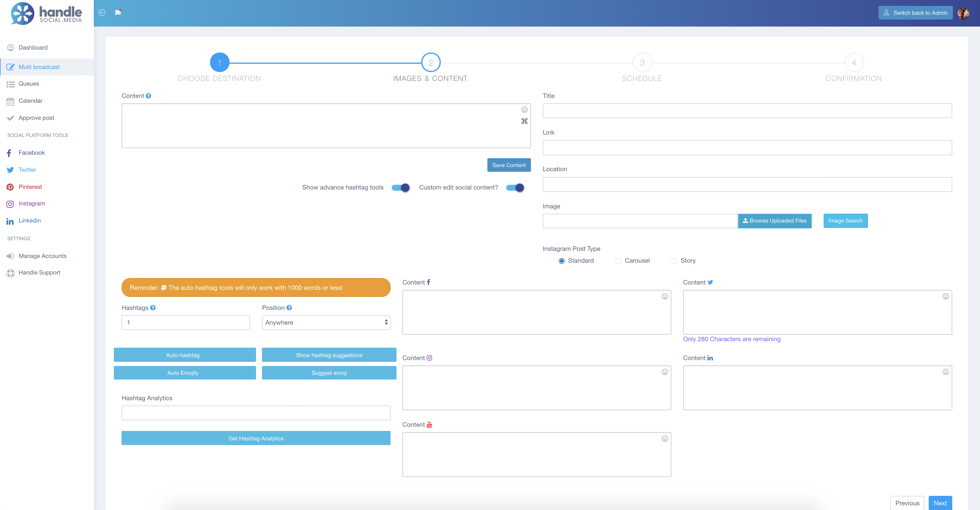Click the Hashtag Analytics input field
Screen dimensions: 980x510
tap(256, 413)
